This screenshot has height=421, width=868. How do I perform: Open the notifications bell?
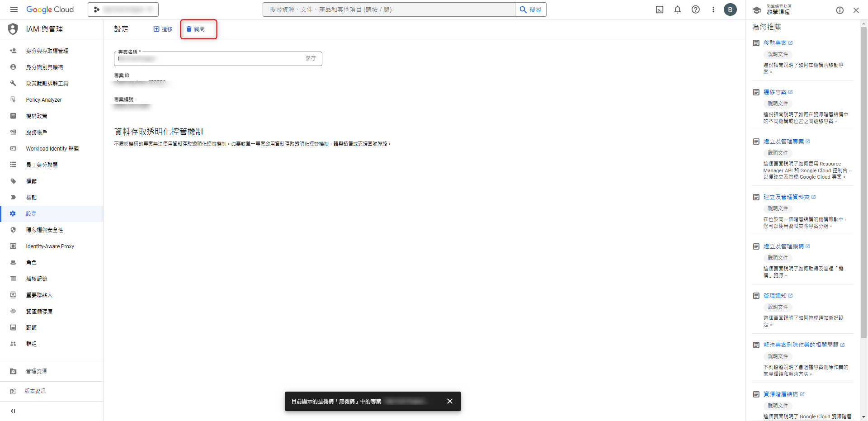click(x=677, y=9)
